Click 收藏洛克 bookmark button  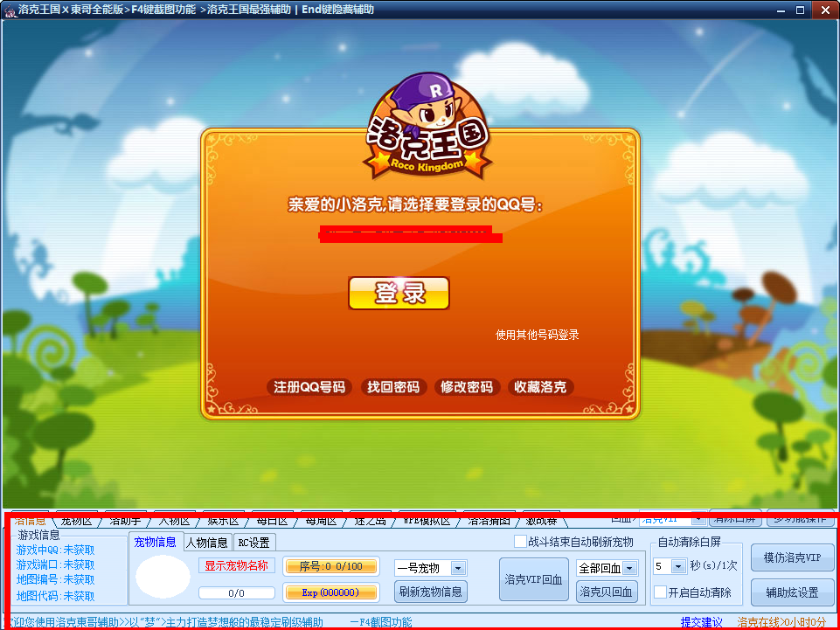(540, 387)
